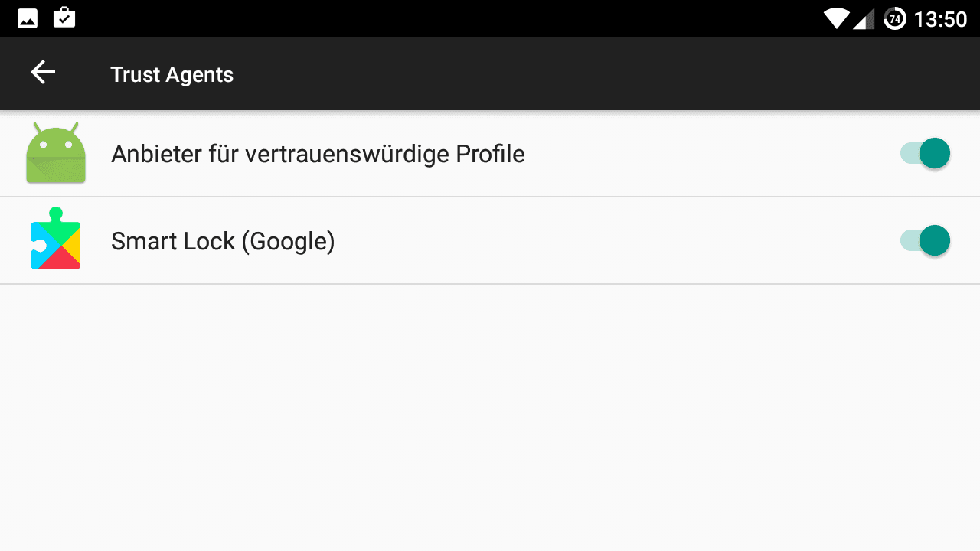The width and height of the screenshot is (980, 551).
Task: Click the blank area below the list
Action: [x=490, y=417]
